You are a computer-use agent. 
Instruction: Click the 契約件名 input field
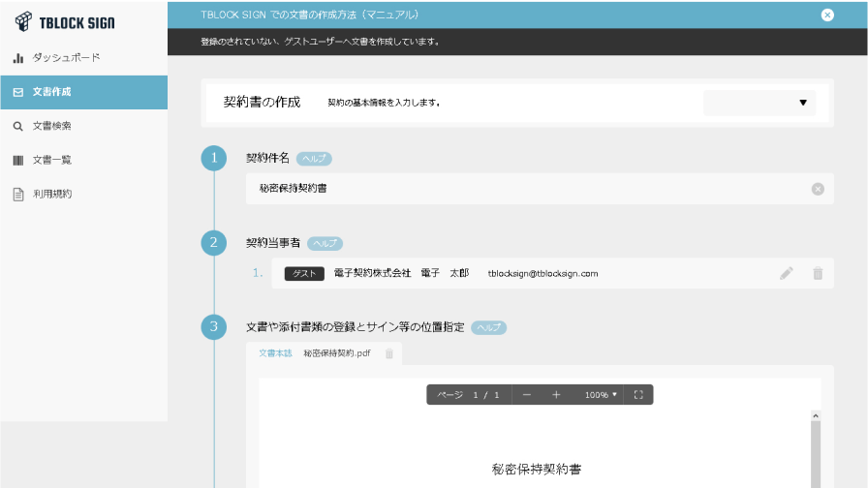click(523, 189)
